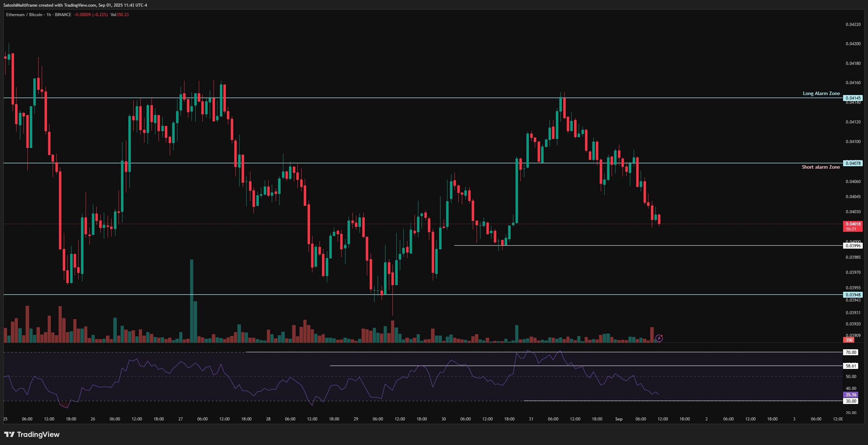Click the 0.04120 price axis label
Image resolution: width=868 pixels, height=445 pixels.
(x=853, y=122)
